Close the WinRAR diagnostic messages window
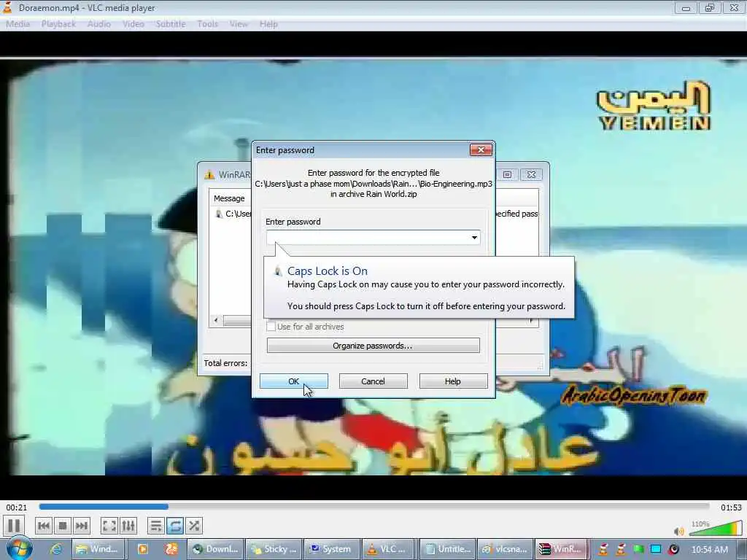This screenshot has height=560, width=747. click(531, 175)
